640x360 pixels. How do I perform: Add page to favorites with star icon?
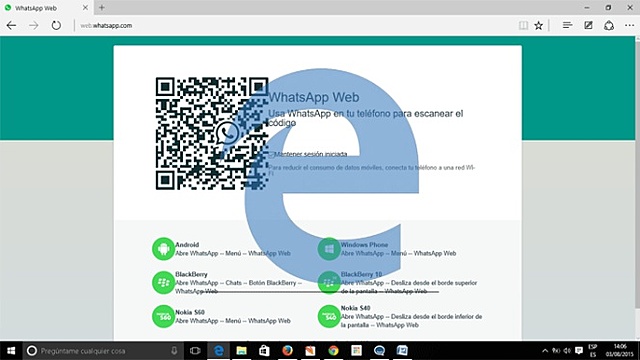click(538, 25)
